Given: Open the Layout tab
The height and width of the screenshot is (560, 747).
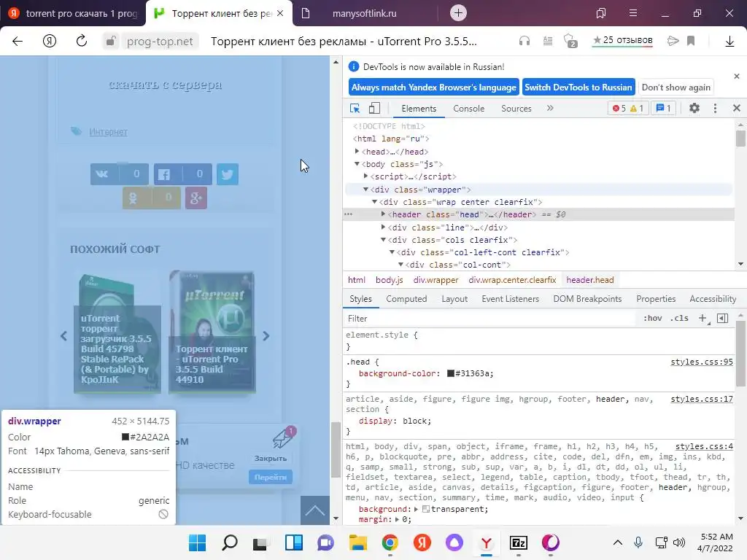Looking at the screenshot, I should (454, 299).
